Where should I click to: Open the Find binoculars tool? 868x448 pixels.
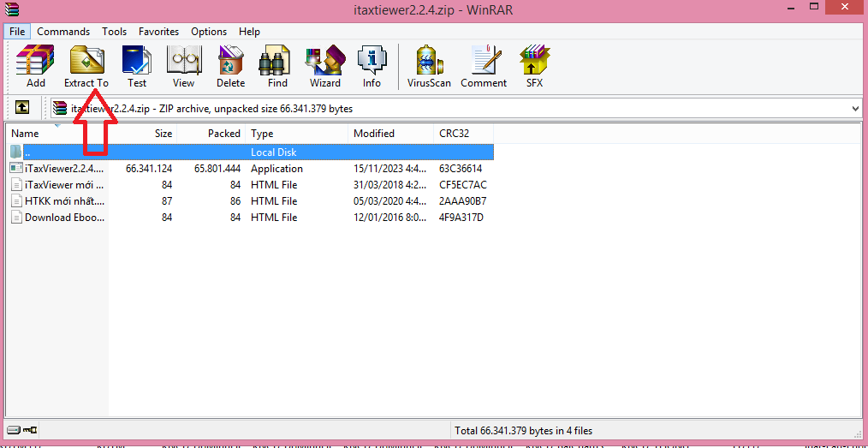pos(277,67)
